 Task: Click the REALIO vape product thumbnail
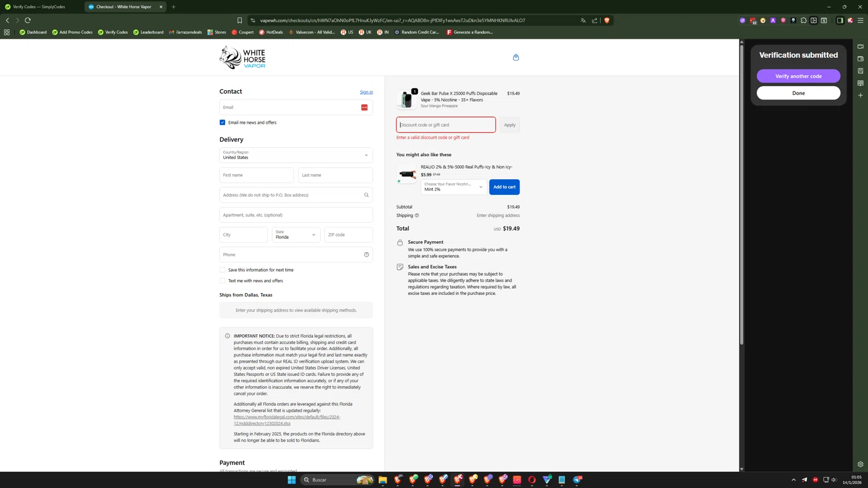[x=407, y=174]
